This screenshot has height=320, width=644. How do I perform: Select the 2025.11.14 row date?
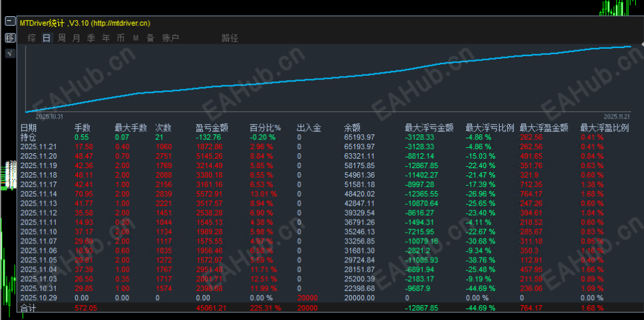click(39, 194)
